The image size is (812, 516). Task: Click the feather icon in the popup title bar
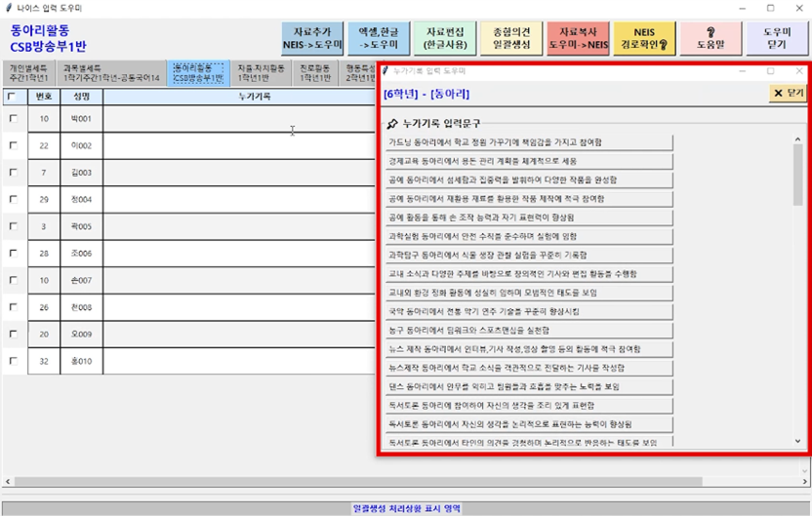386,70
